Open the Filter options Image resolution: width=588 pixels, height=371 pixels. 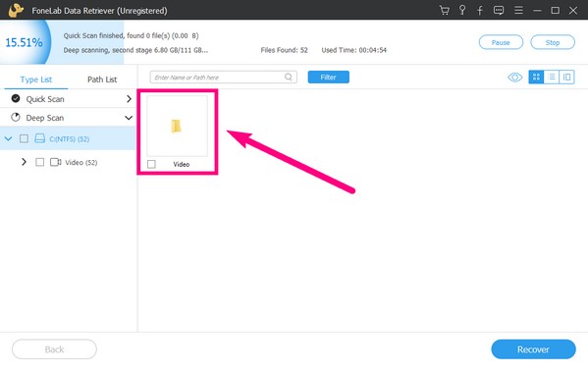click(329, 78)
